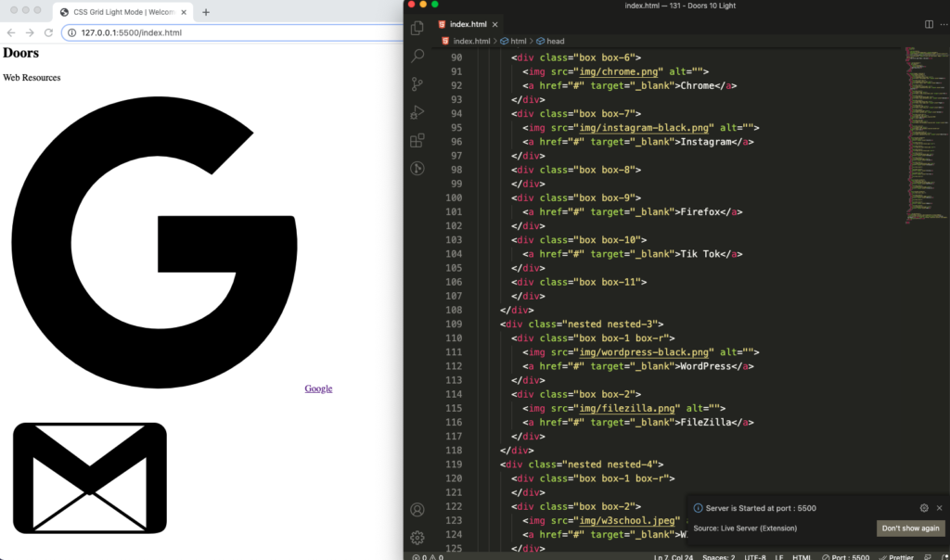Viewport: 950px width, 560px height.
Task: Click the large Google G logo image
Action: pyautogui.click(x=154, y=242)
